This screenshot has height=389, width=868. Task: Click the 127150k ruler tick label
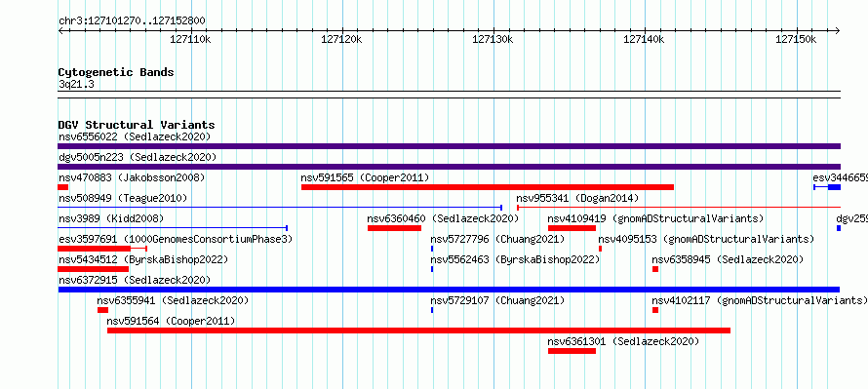coord(796,40)
